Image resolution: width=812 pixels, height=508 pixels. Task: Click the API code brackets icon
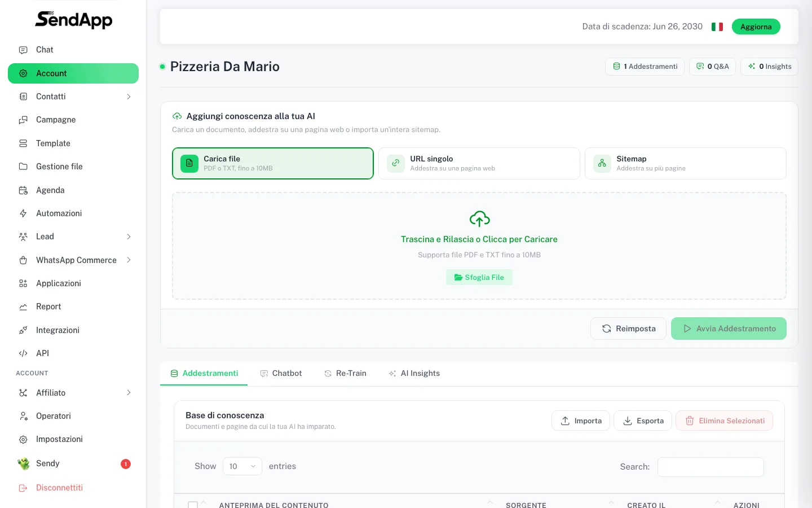click(x=23, y=353)
